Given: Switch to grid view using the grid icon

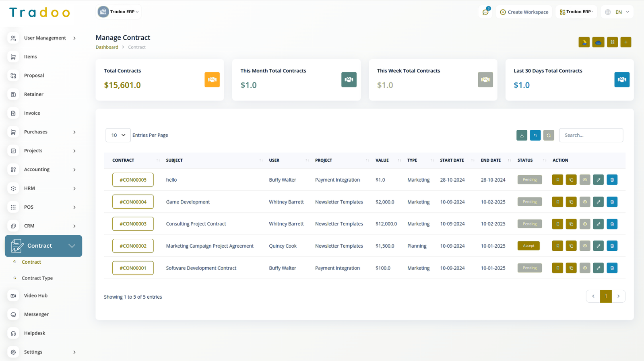Looking at the screenshot, I should [x=612, y=42].
